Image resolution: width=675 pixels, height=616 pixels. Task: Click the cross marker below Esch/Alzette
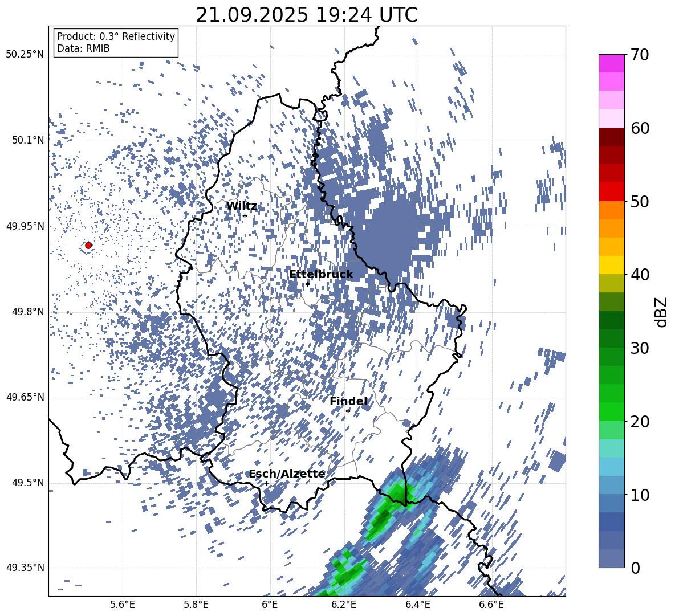coord(266,483)
